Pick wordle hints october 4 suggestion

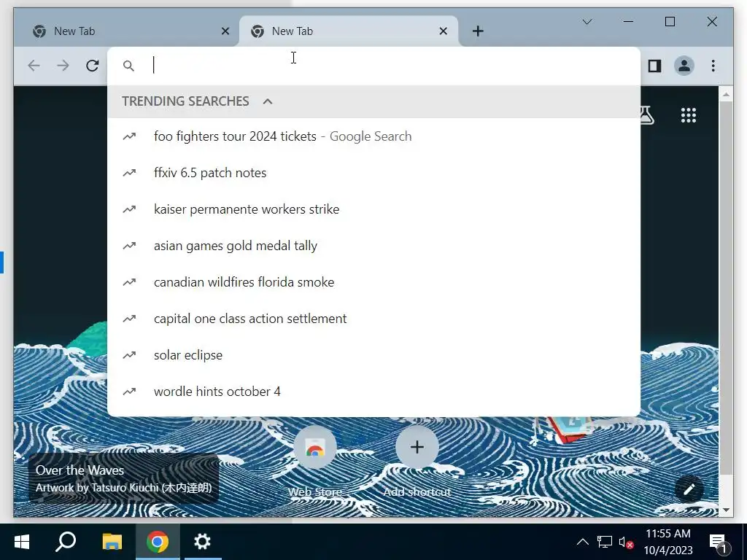click(x=373, y=392)
